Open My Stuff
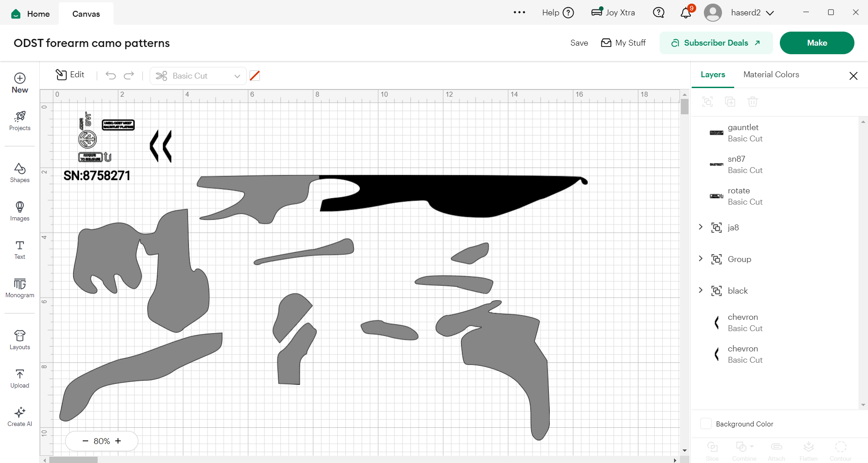The image size is (868, 463). pyautogui.click(x=623, y=43)
